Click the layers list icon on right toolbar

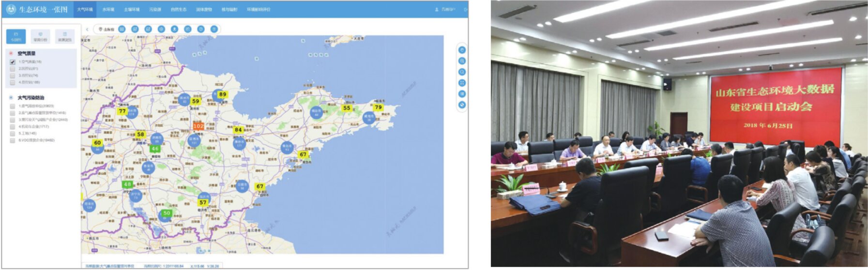[x=462, y=94]
